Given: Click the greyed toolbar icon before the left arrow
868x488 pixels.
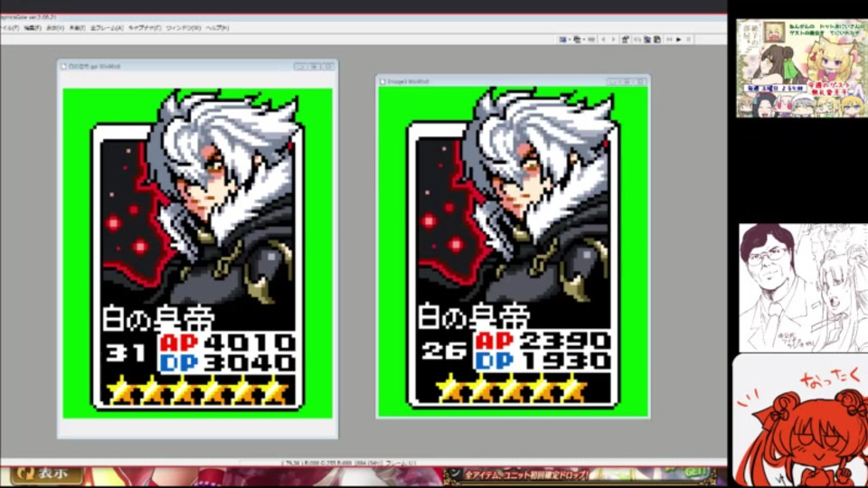Looking at the screenshot, I should coord(591,39).
